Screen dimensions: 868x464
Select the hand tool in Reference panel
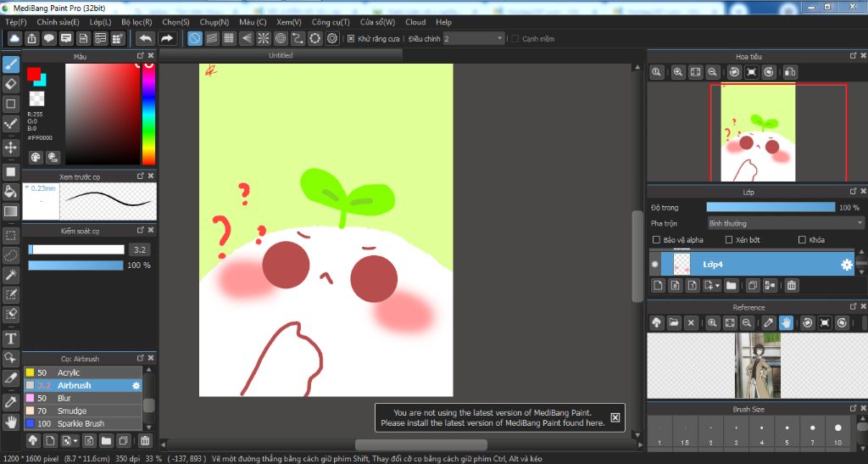786,323
